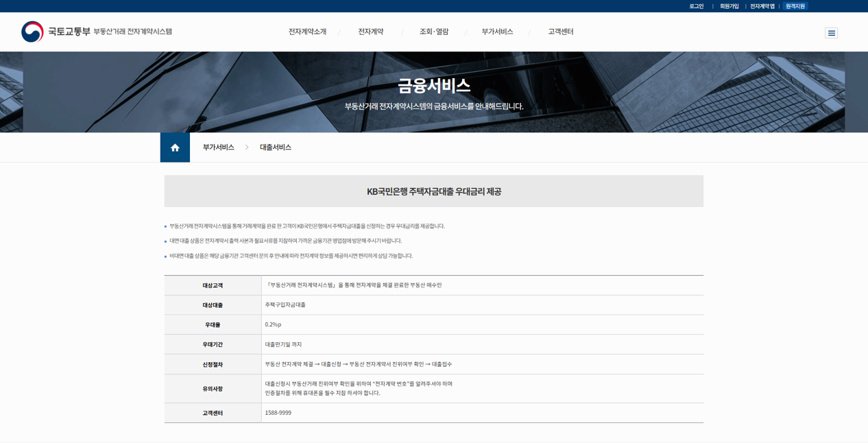
Task: Go home via breadcrumb house icon
Action: pos(175,147)
